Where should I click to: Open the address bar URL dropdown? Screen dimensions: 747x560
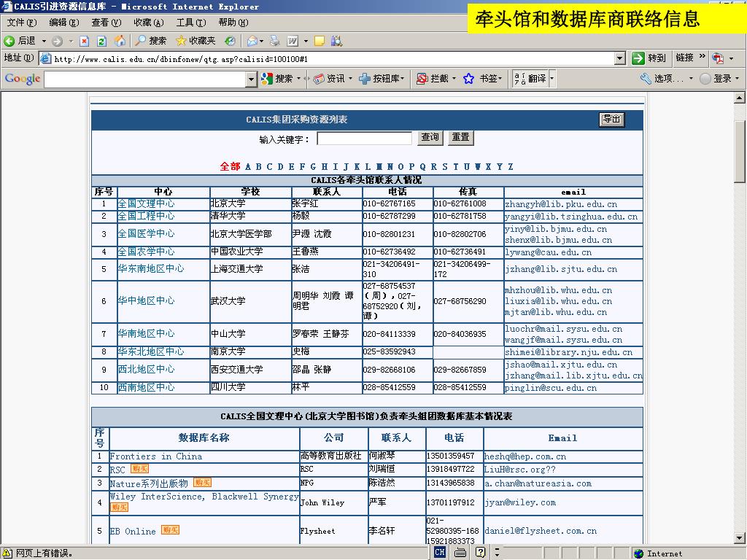[619, 58]
